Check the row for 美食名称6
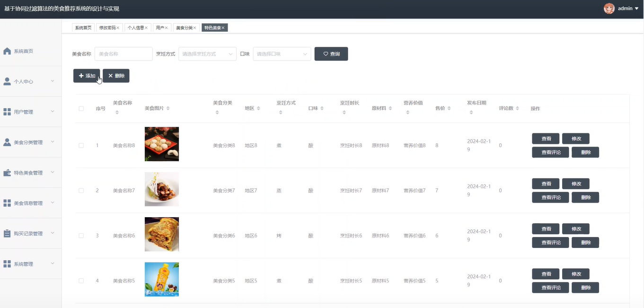 81,236
